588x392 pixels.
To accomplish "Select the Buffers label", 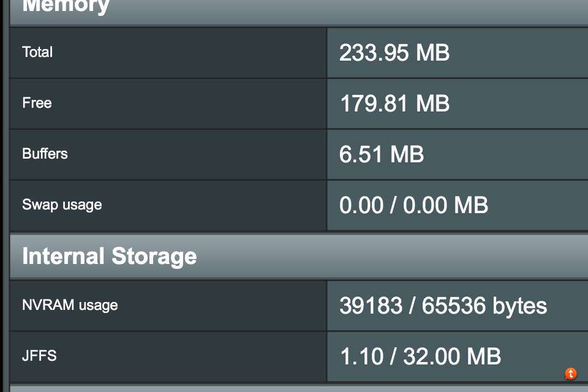I will pyautogui.click(x=45, y=154).
